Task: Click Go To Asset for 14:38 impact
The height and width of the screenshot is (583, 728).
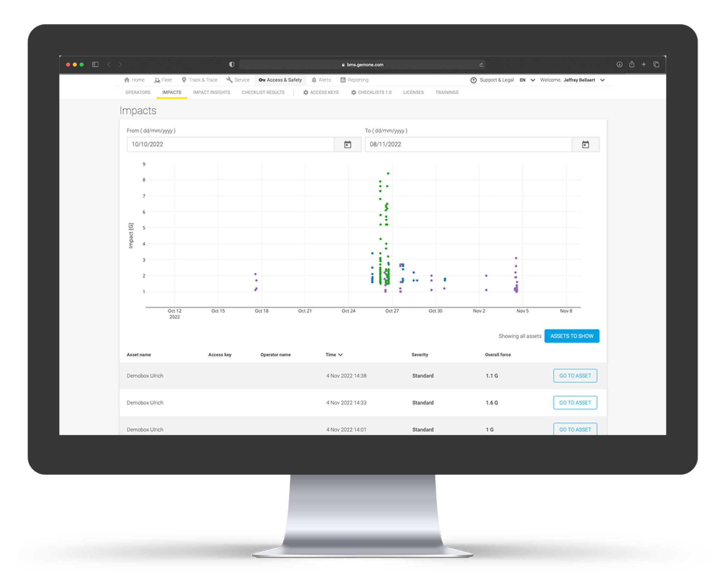Action: coord(575,376)
